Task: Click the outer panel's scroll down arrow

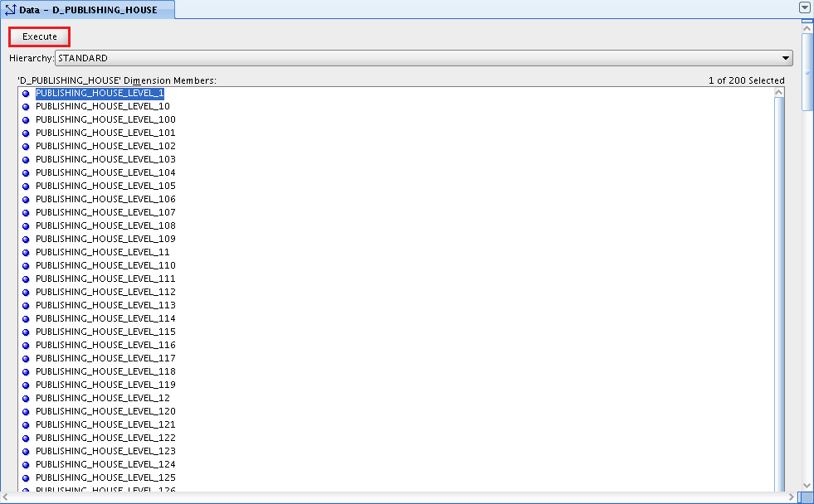Action: 807,486
